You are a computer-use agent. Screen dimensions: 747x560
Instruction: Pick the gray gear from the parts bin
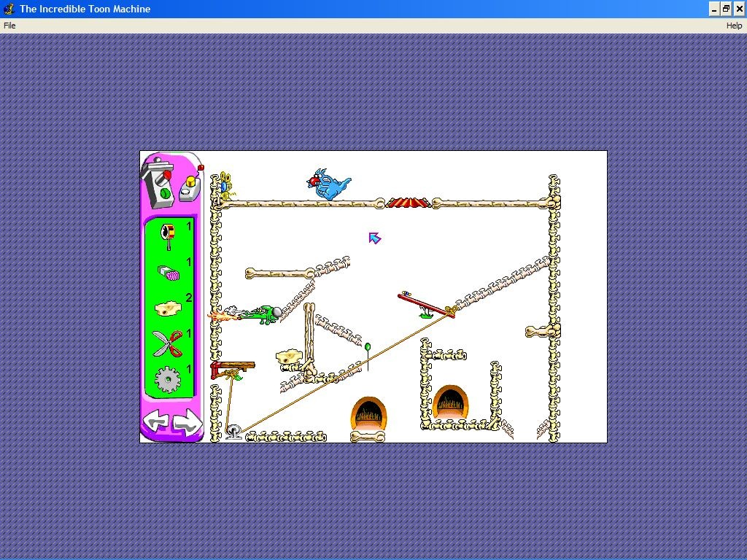168,379
